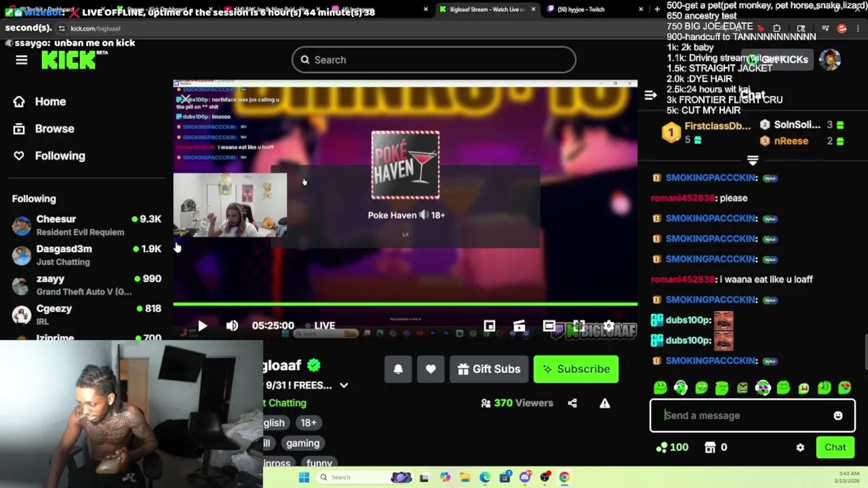Insert the heart-eyes emote

pos(844,388)
